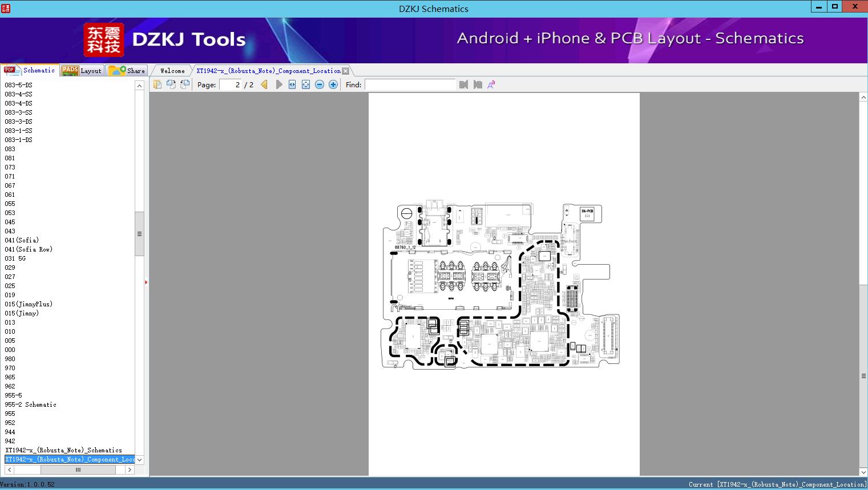Open the 083-4-SS list item
This screenshot has width=868, height=490.
tap(18, 94)
